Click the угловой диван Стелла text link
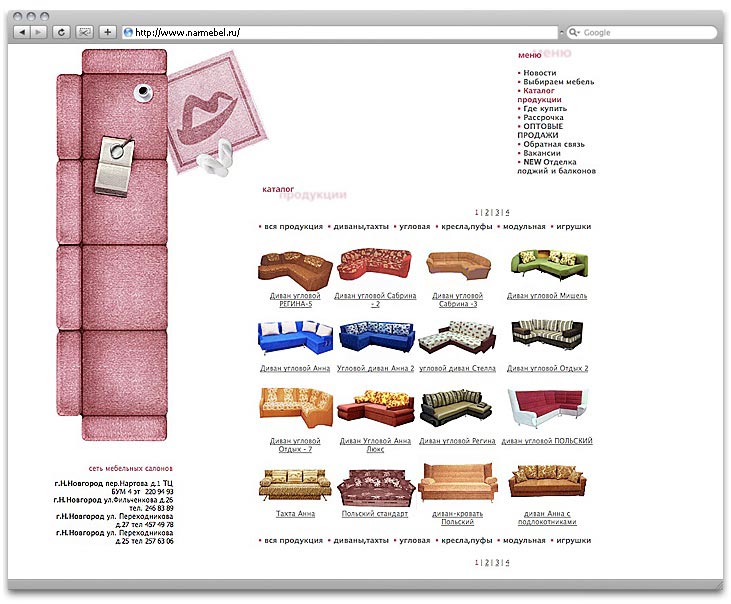This screenshot has height=604, width=731. [x=457, y=368]
